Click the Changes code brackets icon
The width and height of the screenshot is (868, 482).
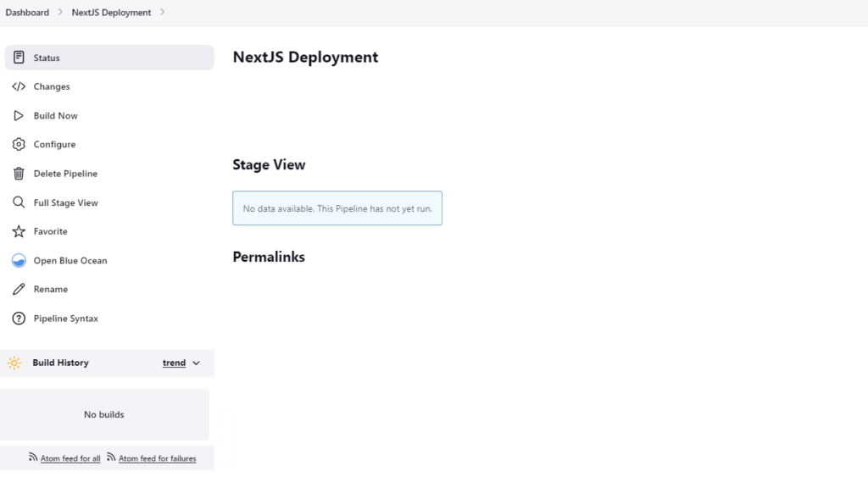tap(19, 86)
